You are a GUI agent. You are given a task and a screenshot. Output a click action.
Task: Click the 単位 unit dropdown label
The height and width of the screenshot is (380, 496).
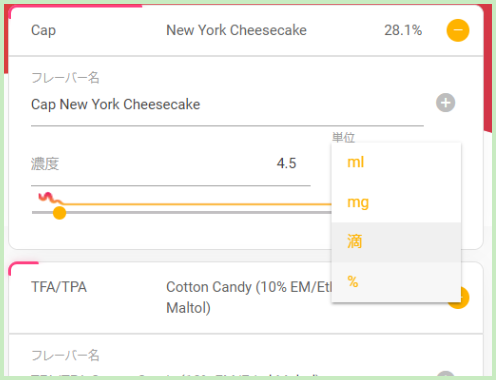343,137
